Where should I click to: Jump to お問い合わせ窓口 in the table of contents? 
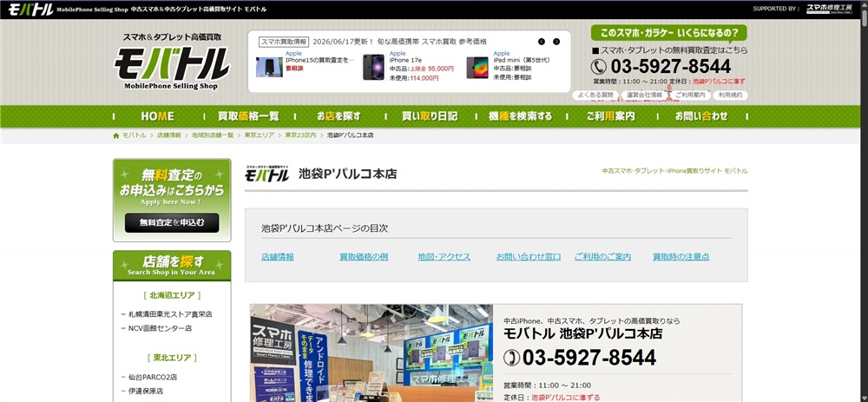528,257
